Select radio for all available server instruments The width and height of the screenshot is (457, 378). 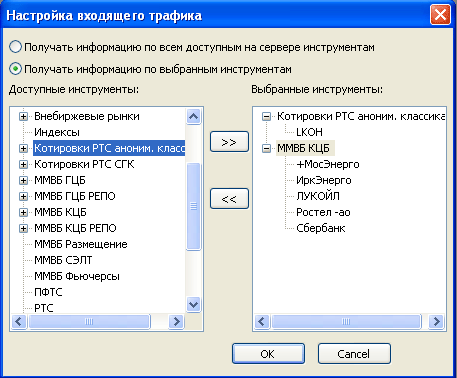point(15,47)
